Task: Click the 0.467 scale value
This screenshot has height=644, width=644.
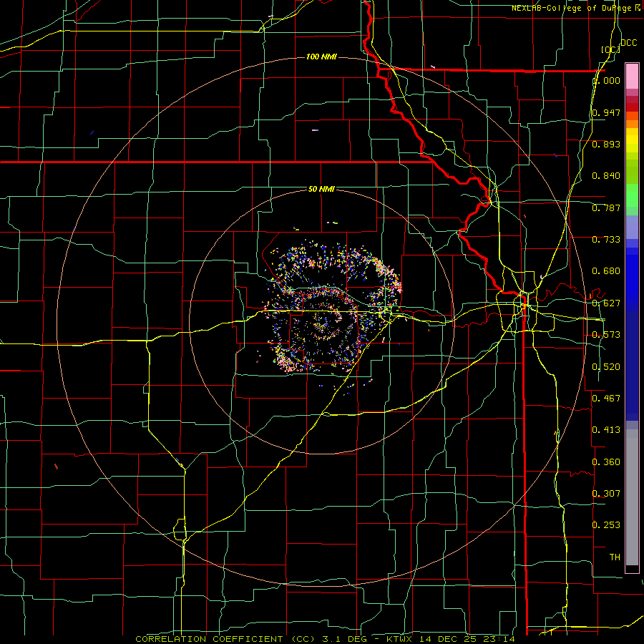Action: (606, 399)
